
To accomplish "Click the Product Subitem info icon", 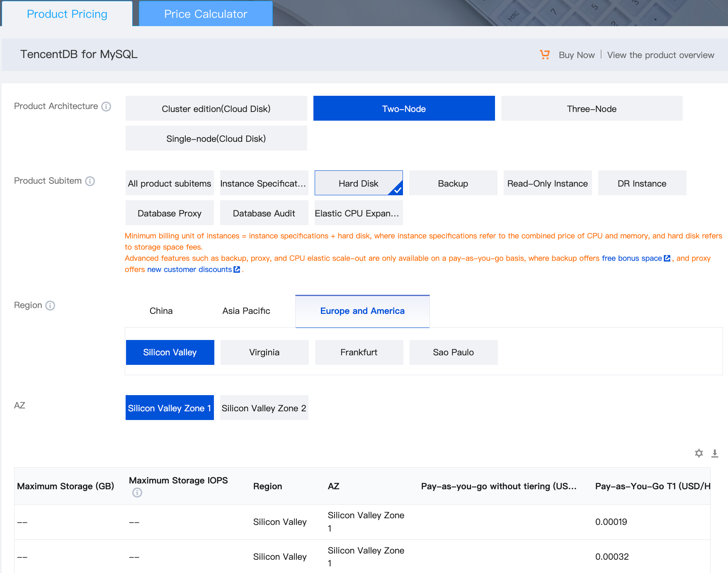I will (90, 181).
